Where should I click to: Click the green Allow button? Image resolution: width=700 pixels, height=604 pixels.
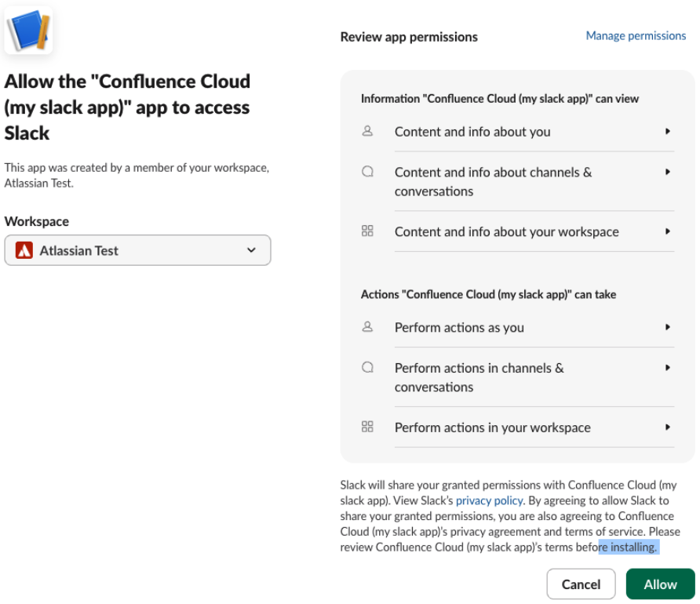pos(660,584)
